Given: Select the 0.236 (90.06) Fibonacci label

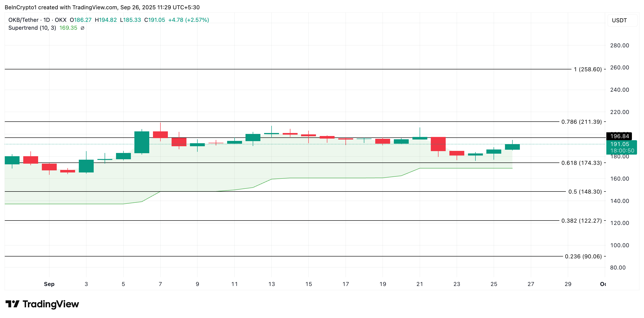Looking at the screenshot, I should pyautogui.click(x=583, y=256).
